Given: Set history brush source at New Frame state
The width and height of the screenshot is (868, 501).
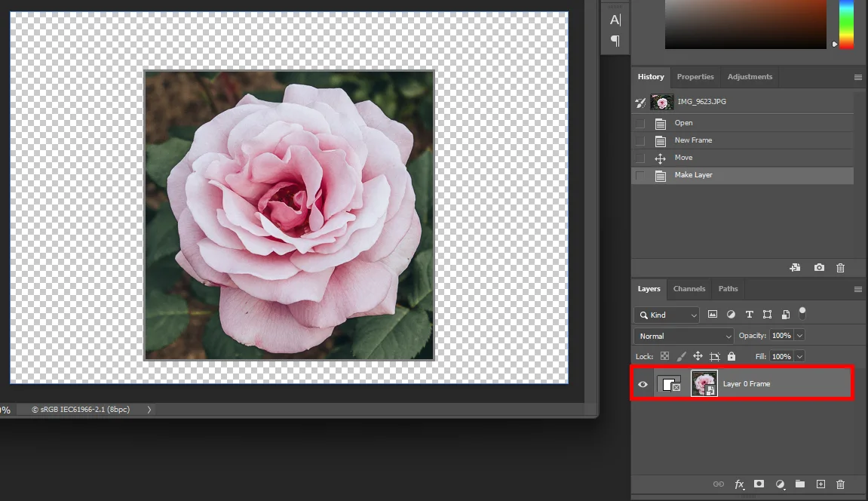Looking at the screenshot, I should click(x=640, y=140).
